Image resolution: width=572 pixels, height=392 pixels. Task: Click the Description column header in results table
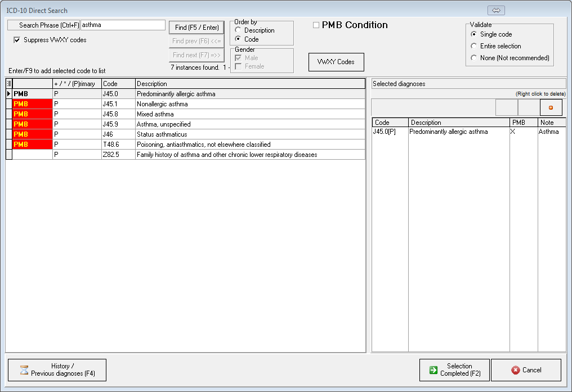click(x=250, y=84)
